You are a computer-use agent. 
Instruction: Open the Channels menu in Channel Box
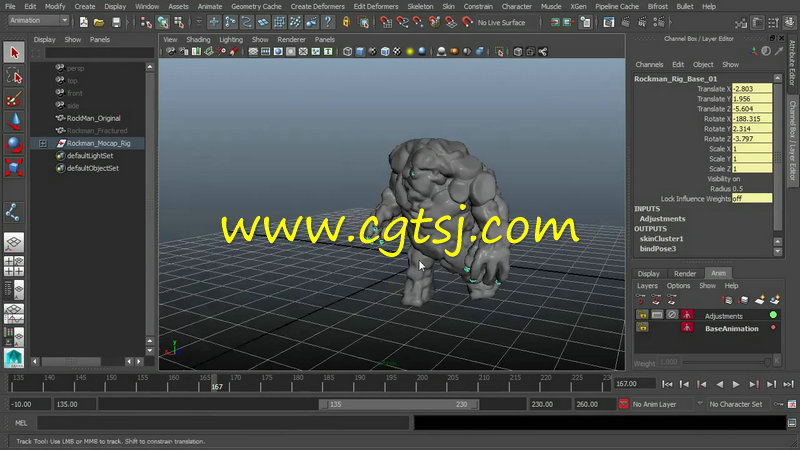tap(649, 65)
